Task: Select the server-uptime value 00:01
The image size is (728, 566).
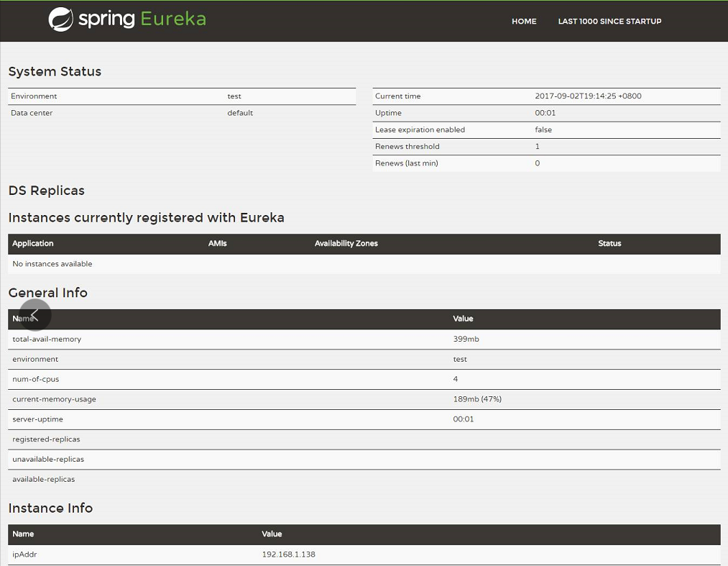Action: tap(464, 419)
